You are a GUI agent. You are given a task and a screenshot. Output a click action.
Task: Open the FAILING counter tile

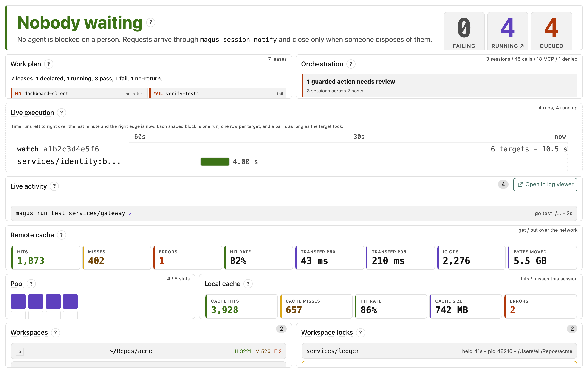coord(464,31)
